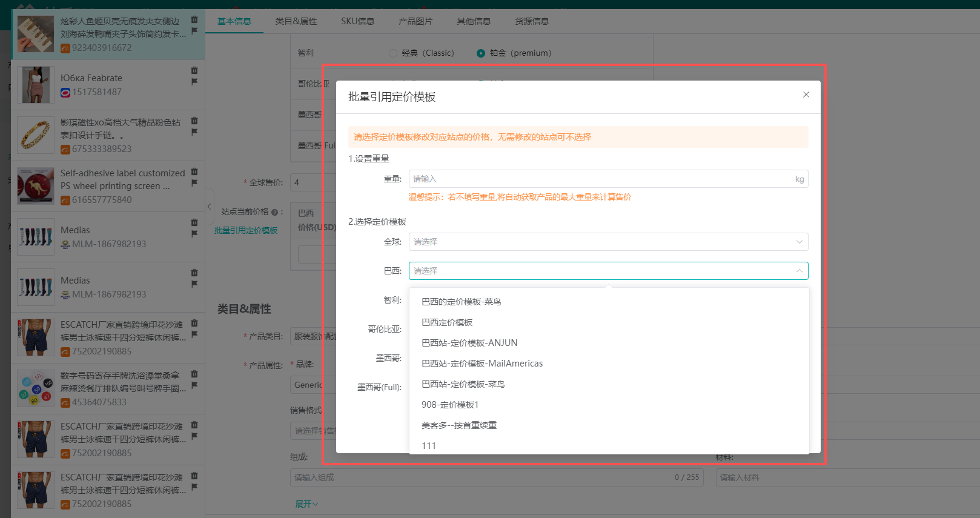Flag the 影琪磁性 bracelet product
980x518 pixels.
194,132
